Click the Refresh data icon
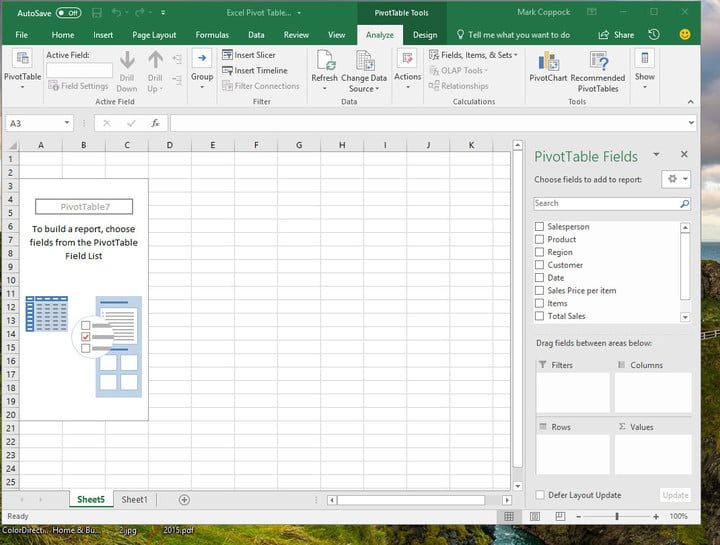720x545 pixels. (324, 61)
